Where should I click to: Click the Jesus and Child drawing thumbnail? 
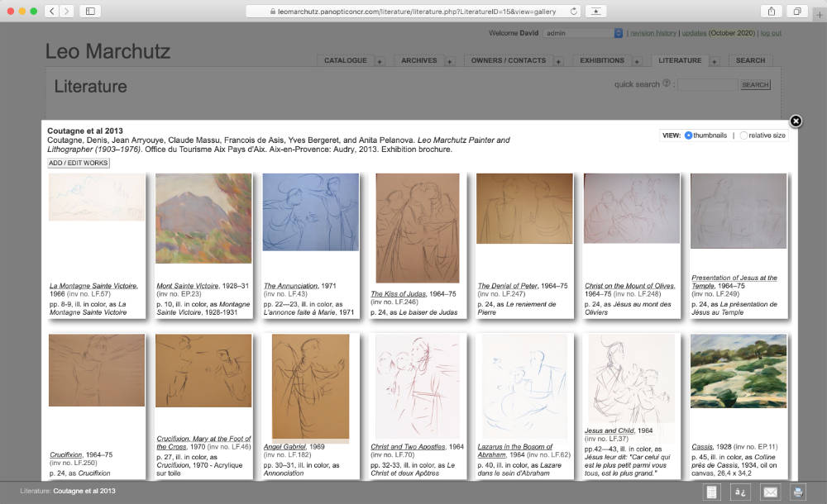[631, 378]
